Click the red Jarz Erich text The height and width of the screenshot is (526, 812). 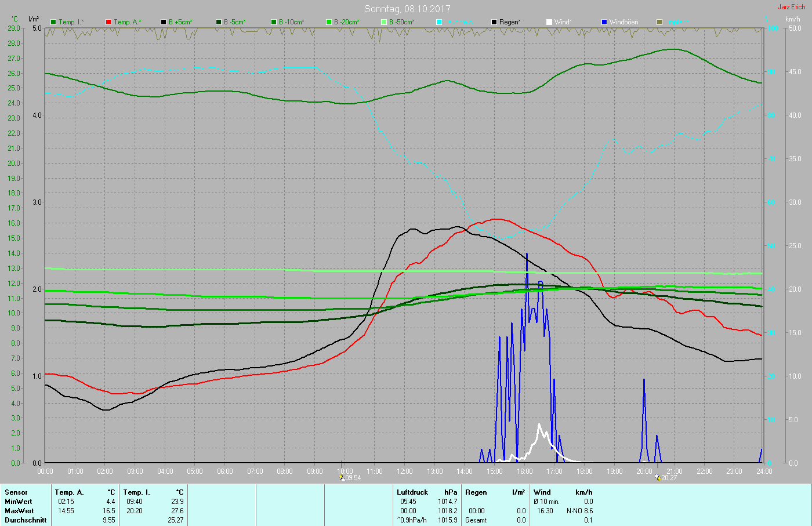coord(791,7)
